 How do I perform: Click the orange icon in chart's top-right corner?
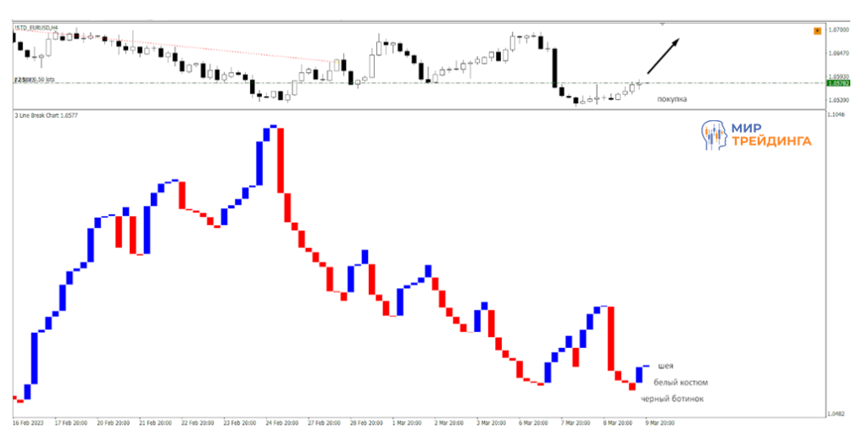coord(816,30)
